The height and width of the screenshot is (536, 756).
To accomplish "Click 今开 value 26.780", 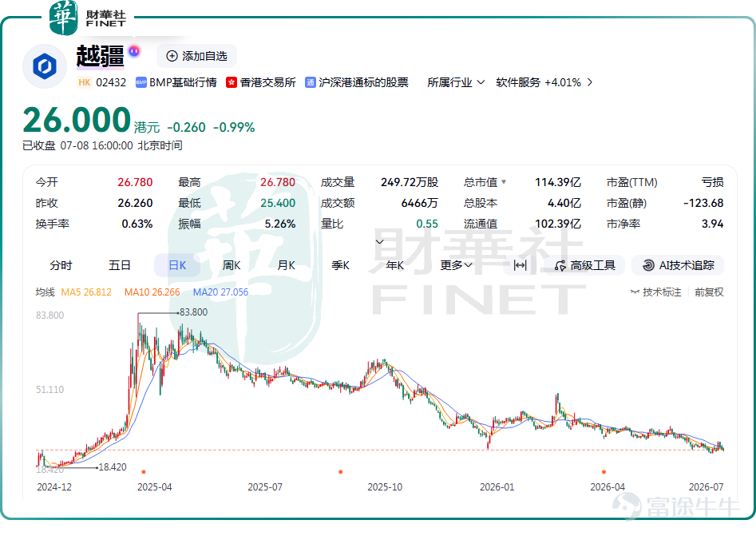I will point(135,182).
